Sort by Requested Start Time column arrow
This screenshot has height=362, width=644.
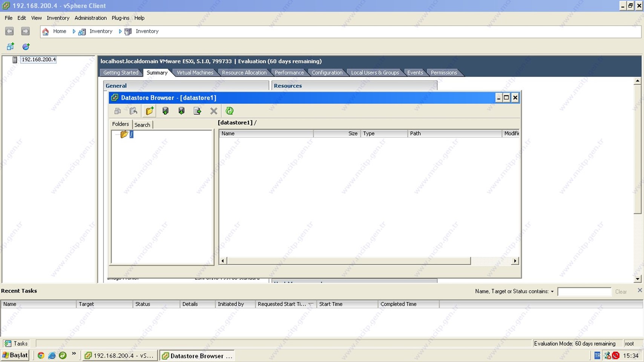(x=311, y=304)
